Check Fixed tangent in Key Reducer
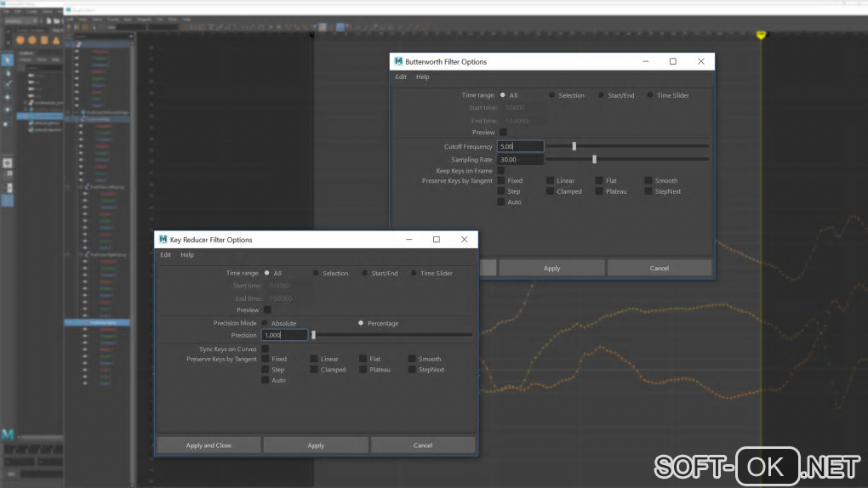The height and width of the screenshot is (488, 868). [x=266, y=359]
